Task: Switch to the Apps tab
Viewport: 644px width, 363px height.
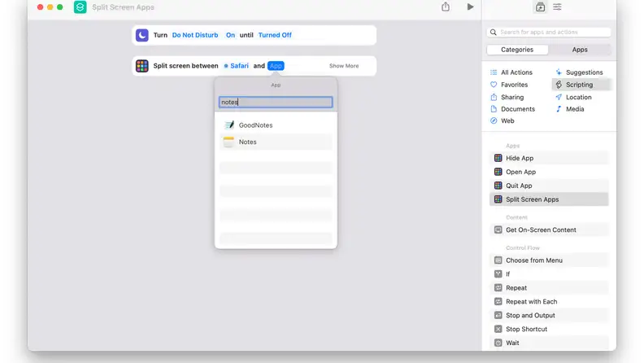Action: [580, 50]
